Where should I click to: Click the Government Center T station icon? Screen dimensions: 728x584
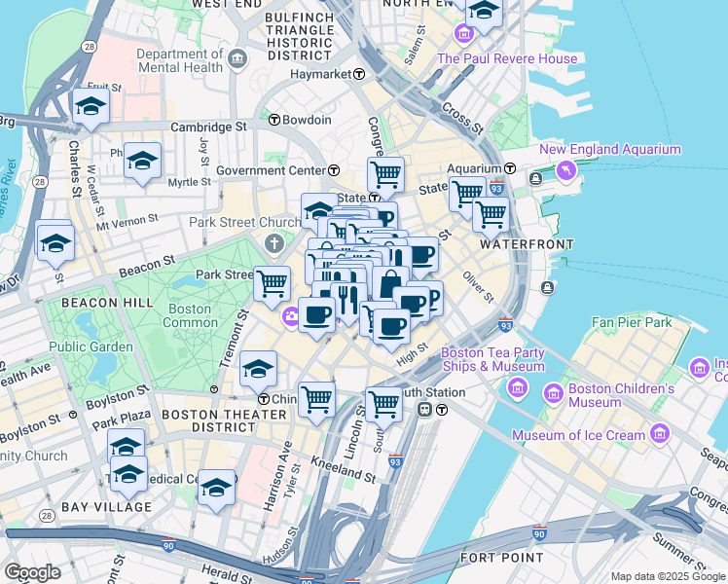pyautogui.click(x=334, y=170)
